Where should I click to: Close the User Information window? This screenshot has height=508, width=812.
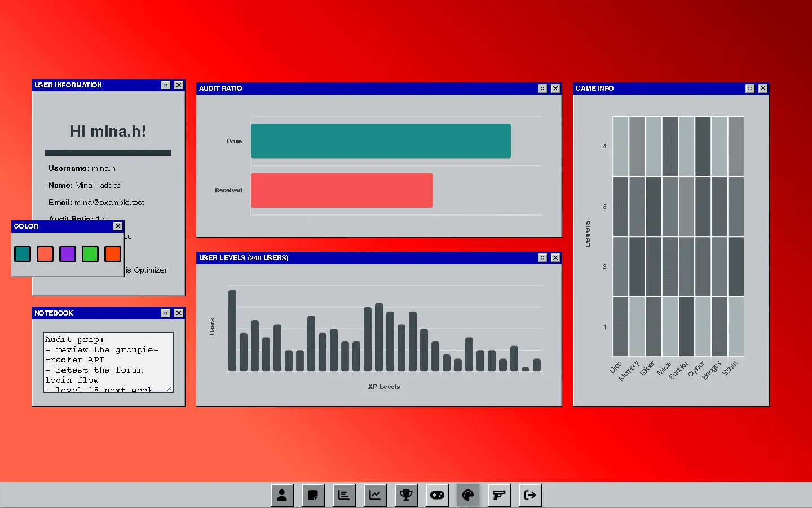(x=179, y=85)
